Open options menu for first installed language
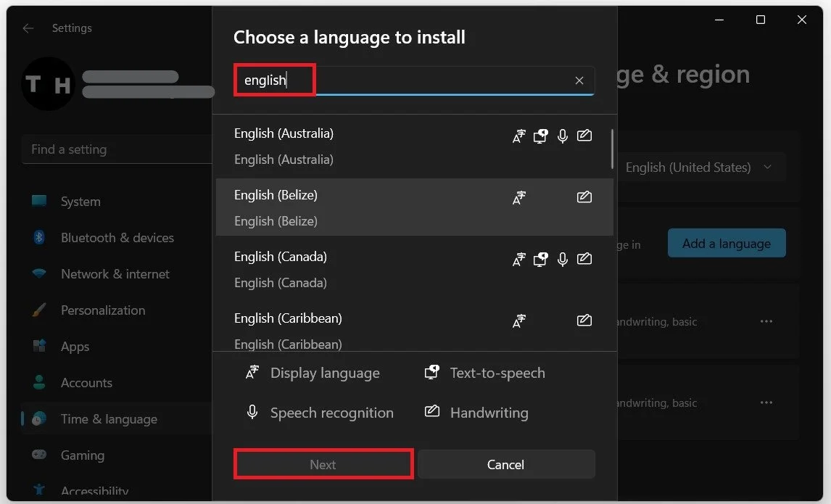This screenshot has width=831, height=504. (x=766, y=321)
